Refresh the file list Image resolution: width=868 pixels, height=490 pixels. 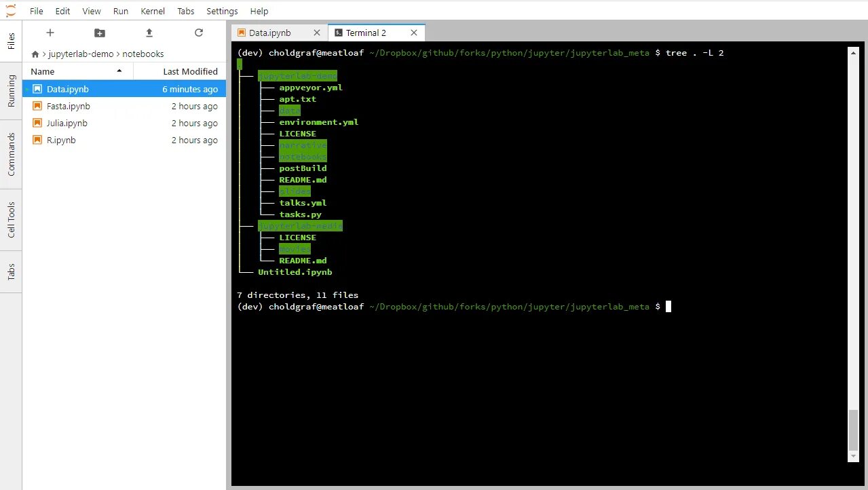199,33
